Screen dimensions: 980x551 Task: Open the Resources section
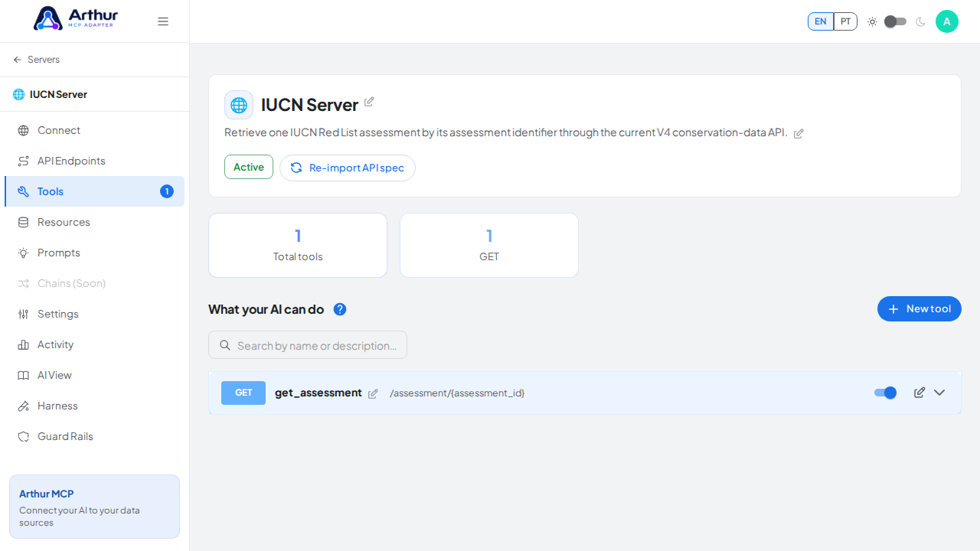tap(94, 222)
